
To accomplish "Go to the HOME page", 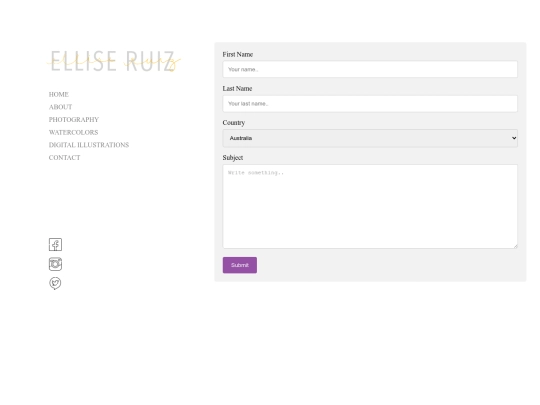I will [59, 94].
